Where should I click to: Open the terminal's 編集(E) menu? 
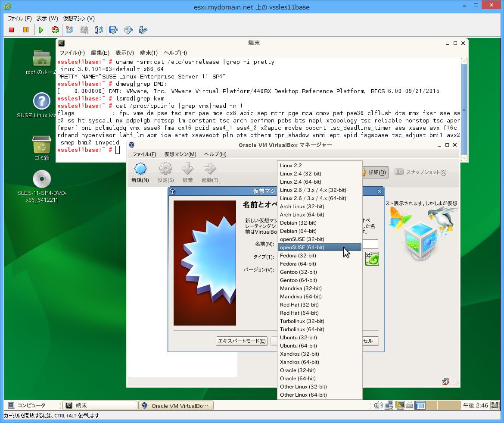[100, 53]
